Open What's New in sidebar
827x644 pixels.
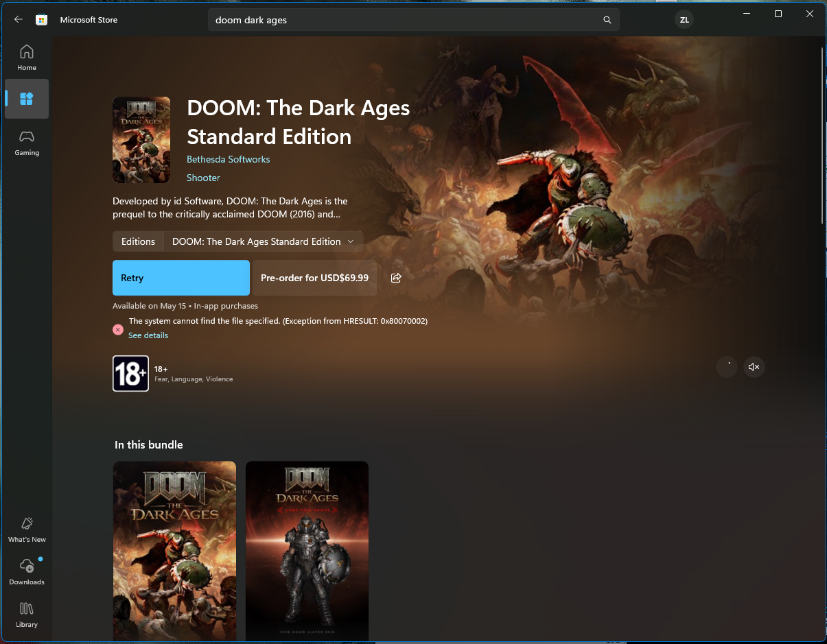27,529
